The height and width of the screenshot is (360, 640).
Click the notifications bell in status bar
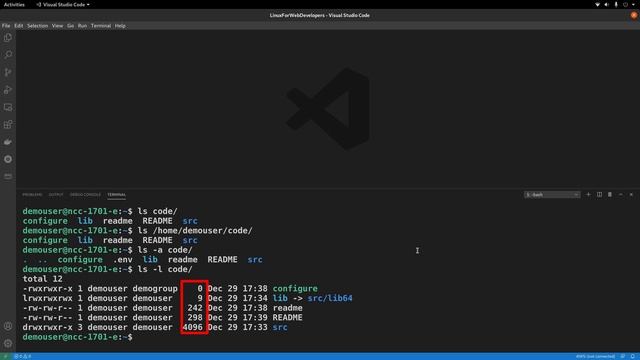click(x=633, y=356)
